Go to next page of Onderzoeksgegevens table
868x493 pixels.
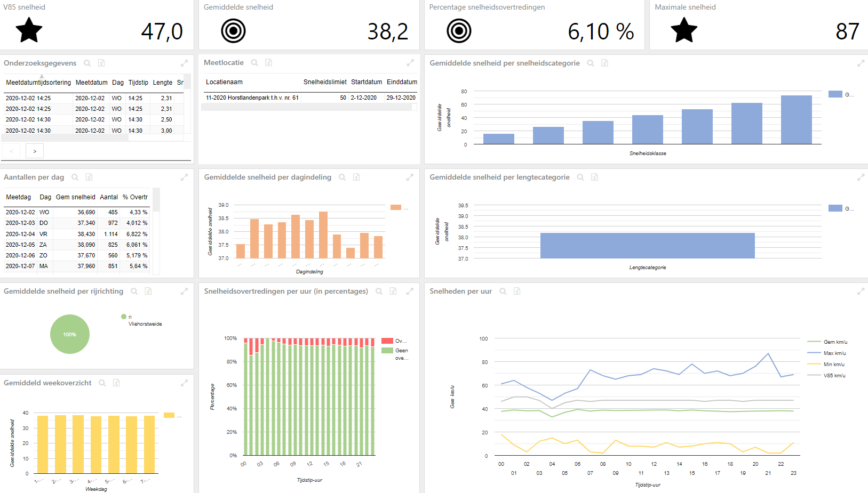(35, 151)
